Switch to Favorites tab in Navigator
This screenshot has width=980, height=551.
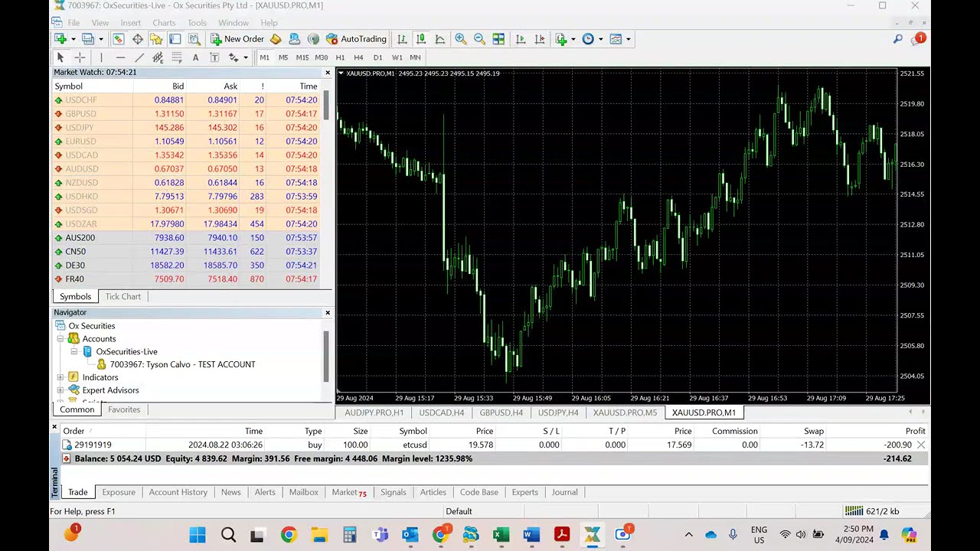click(124, 409)
